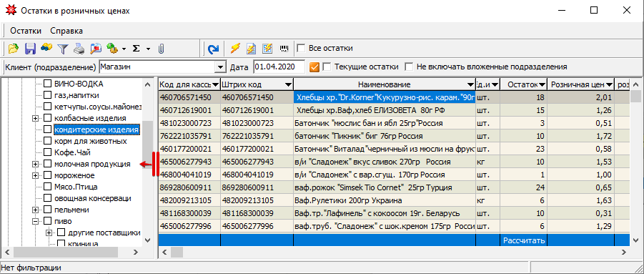The image size is (644, 274).
Task: Check the Кофе.Чай category box
Action: click(48, 152)
